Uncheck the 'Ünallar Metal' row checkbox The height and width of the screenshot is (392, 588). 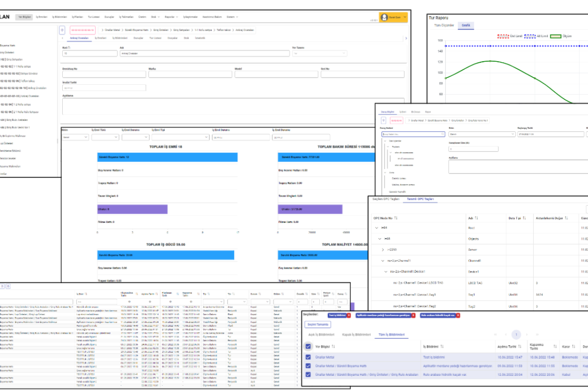click(x=308, y=357)
